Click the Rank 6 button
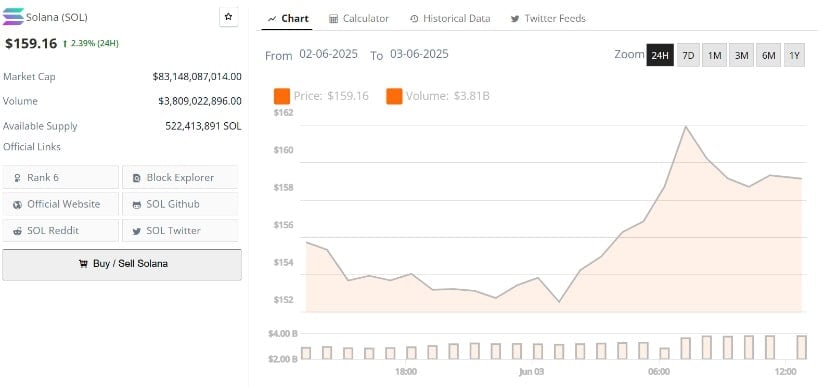 pyautogui.click(x=61, y=177)
